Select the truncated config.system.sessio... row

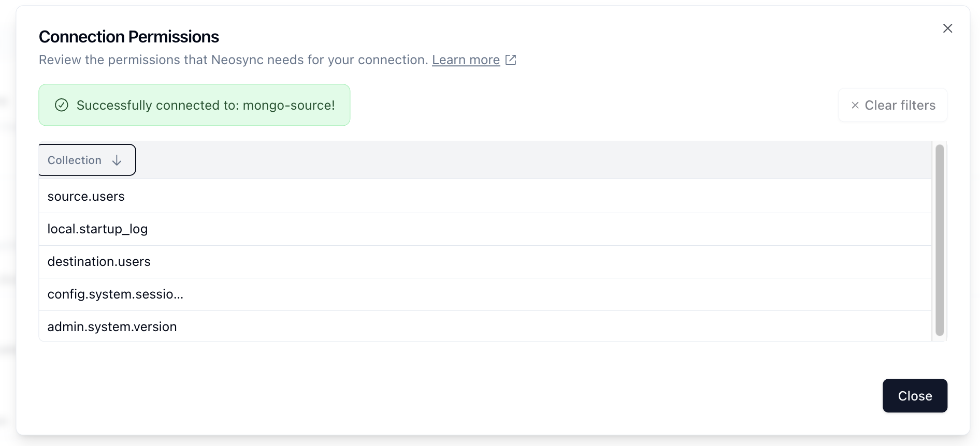(485, 294)
